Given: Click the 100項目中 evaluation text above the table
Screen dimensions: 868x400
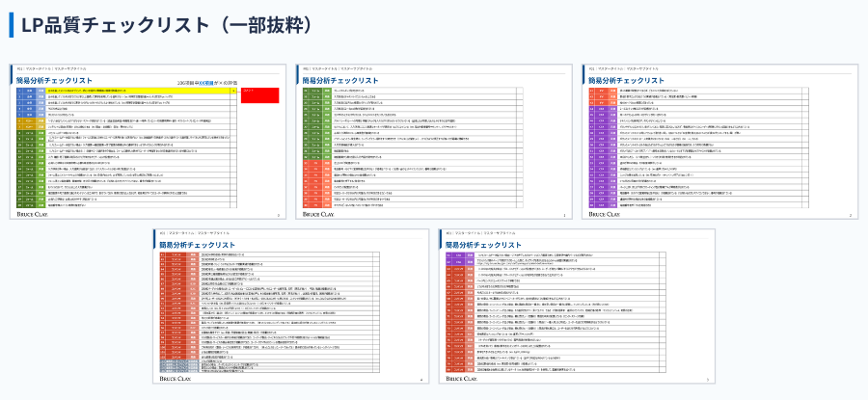Looking at the screenshot, I should click(x=206, y=81).
